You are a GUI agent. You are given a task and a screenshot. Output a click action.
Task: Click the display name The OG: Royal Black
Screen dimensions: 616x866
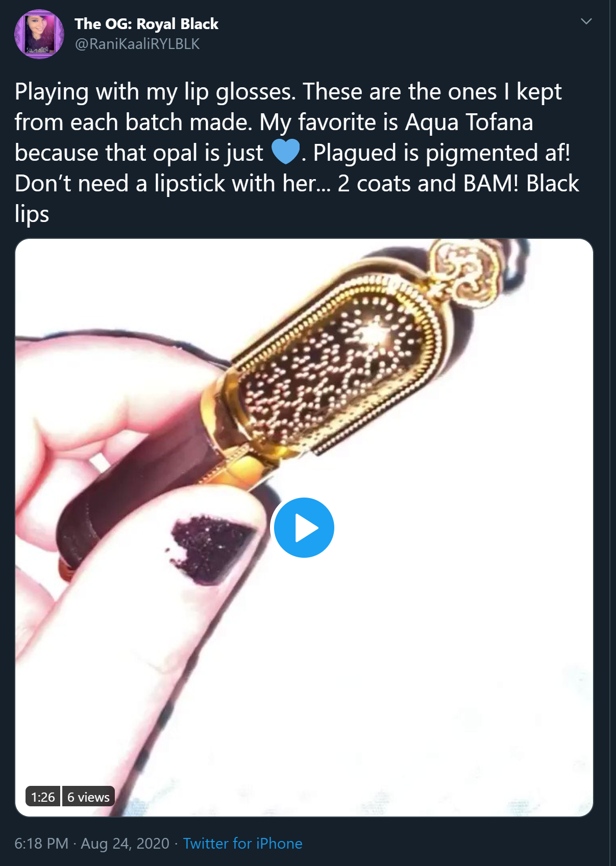coord(146,24)
